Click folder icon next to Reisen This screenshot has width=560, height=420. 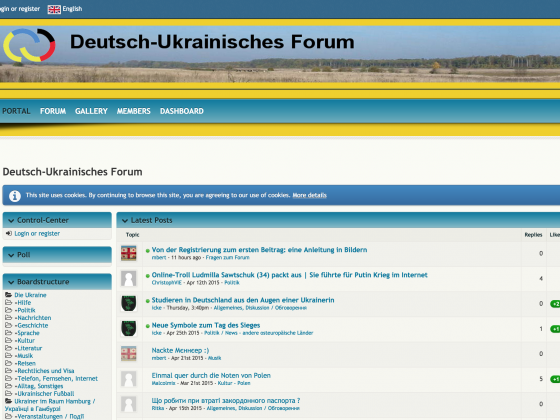tap(9, 363)
